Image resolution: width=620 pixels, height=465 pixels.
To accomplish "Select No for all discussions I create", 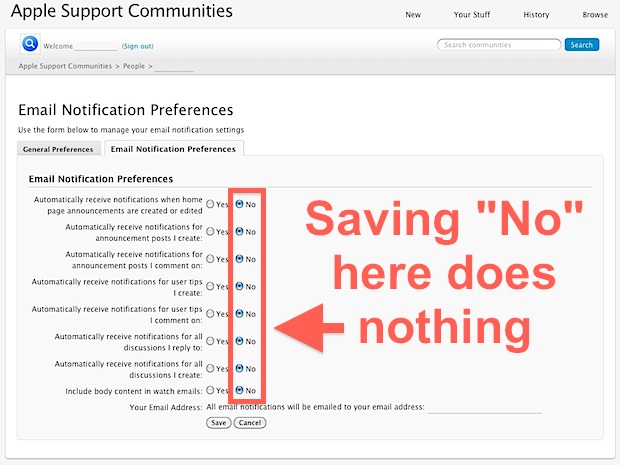I will pyautogui.click(x=239, y=368).
